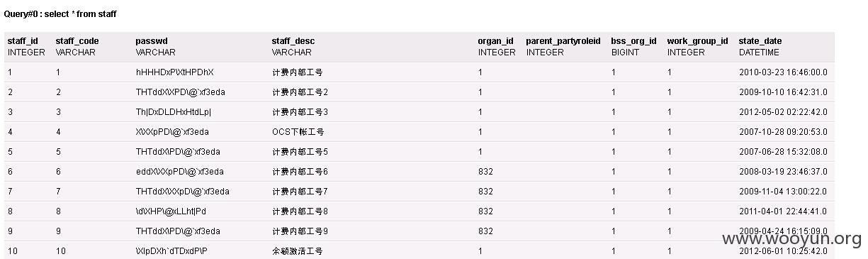Click the staff_desc cell OCS下帐工号
Image resolution: width=868 pixels, height=259 pixels.
tap(298, 132)
